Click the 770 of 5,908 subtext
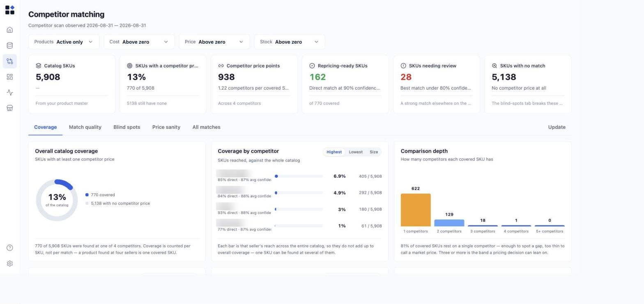The height and width of the screenshot is (304, 644). point(140,88)
